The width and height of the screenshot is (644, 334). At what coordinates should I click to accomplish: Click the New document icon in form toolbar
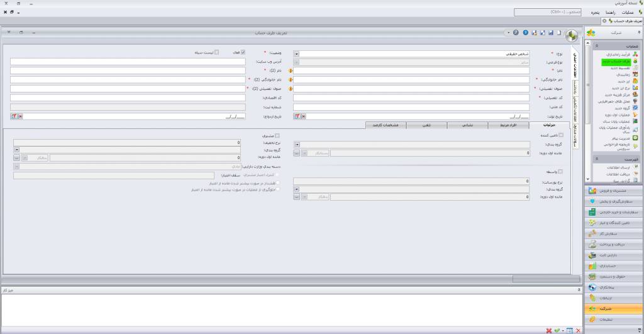[x=559, y=33]
